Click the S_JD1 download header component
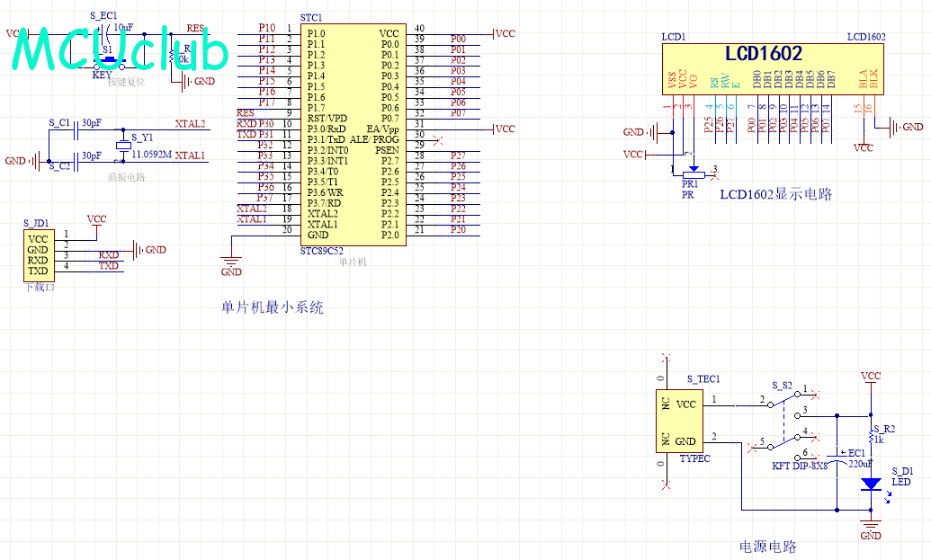This screenshot has height=560, width=931. pyautogui.click(x=39, y=255)
